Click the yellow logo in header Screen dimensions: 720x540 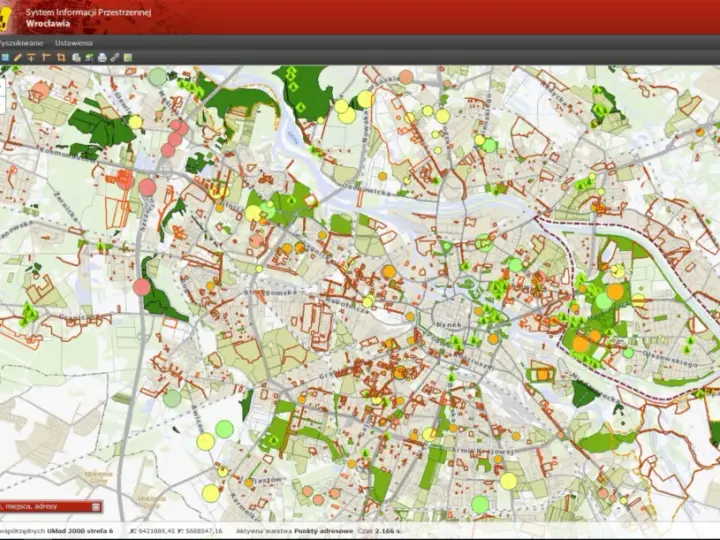point(5,19)
